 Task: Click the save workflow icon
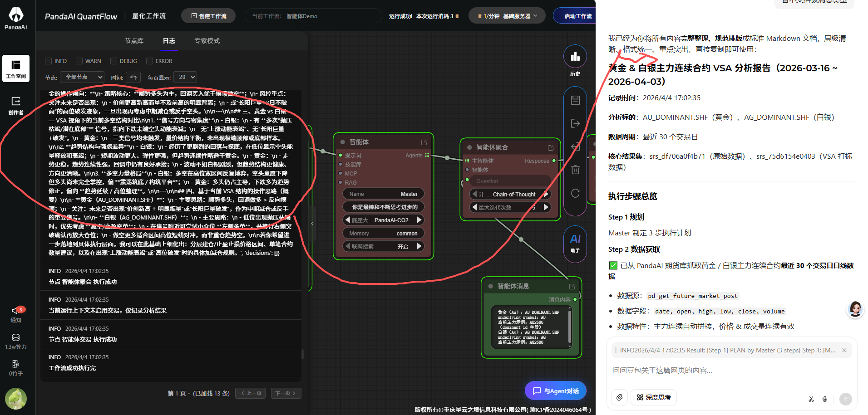575,100
